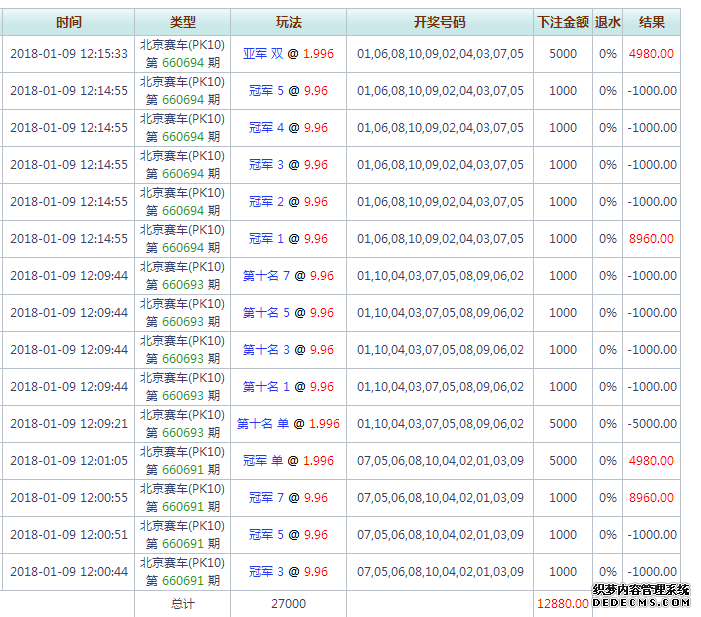This screenshot has width=701, height=617.
Task: Select the timestamp 2018-01-09 12:09:21
Action: coord(69,424)
